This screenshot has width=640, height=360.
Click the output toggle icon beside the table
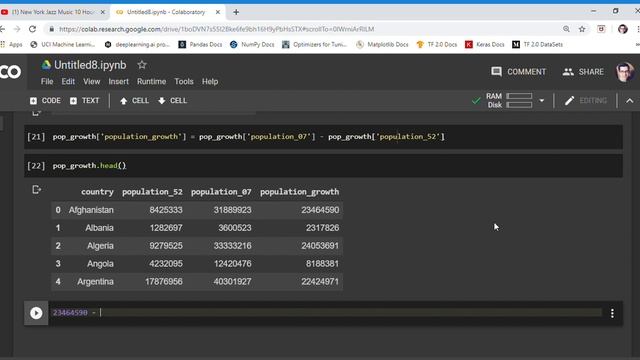click(36, 190)
